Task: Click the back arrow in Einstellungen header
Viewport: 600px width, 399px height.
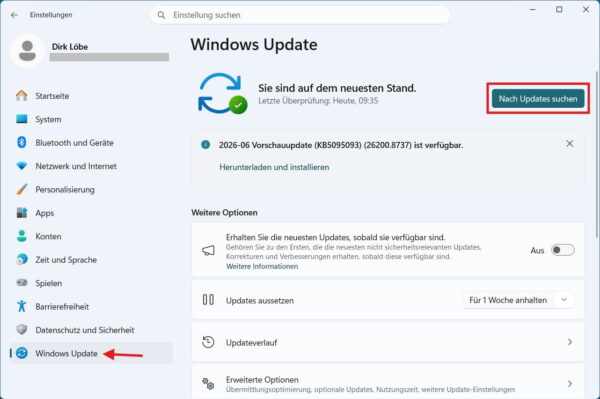Action: click(x=15, y=15)
